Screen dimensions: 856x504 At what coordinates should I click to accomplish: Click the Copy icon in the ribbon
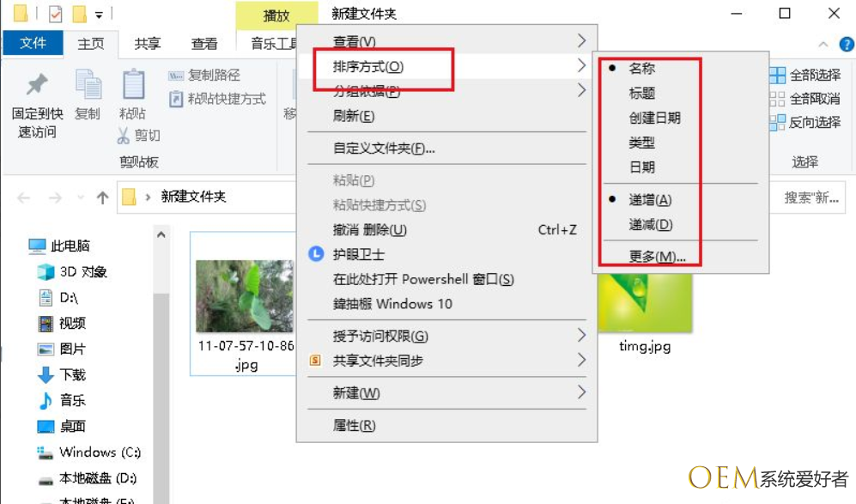(x=88, y=85)
